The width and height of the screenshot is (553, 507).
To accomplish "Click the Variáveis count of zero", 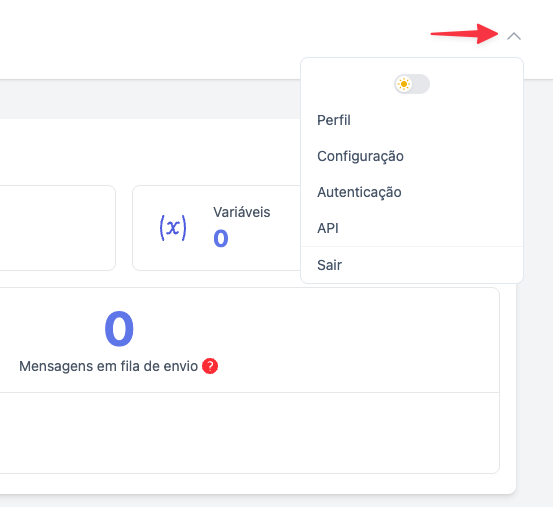I will point(221,238).
